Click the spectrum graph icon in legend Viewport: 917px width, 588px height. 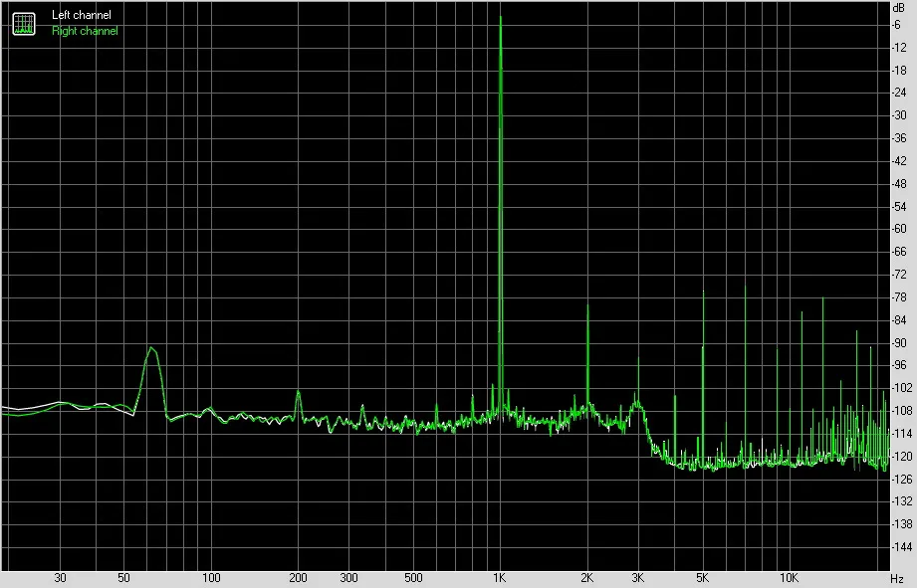(24, 23)
